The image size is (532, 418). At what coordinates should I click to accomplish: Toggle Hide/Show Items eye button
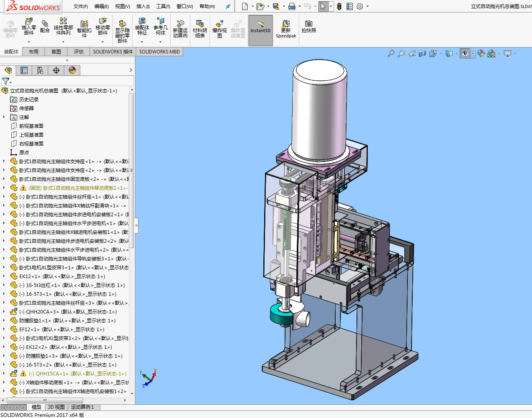[465, 53]
